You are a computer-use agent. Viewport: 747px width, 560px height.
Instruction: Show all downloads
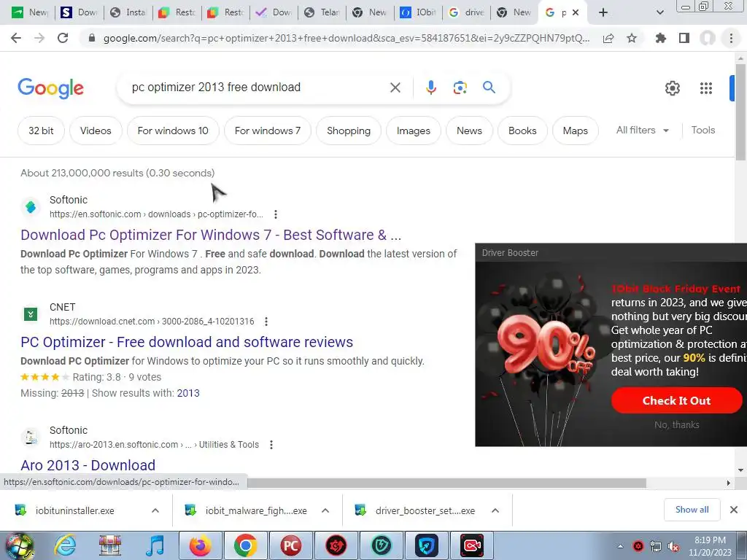(692, 510)
